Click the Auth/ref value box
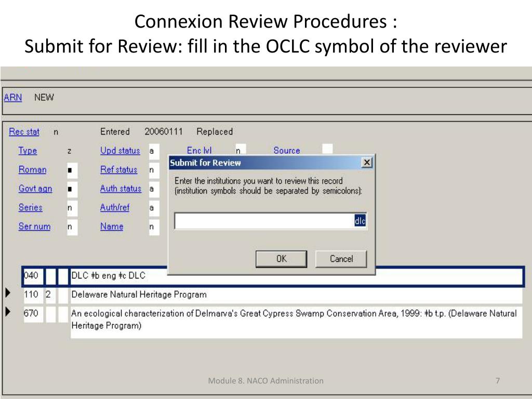The width and height of the screenshot is (532, 399). click(x=154, y=208)
